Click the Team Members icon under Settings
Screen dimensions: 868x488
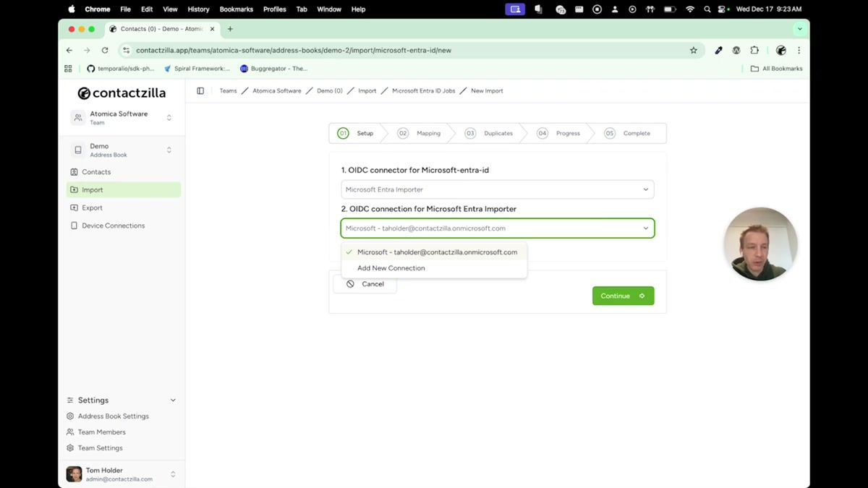(x=69, y=432)
